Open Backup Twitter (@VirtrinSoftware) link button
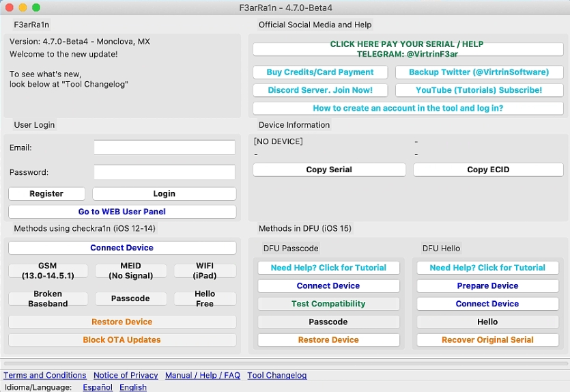Image resolution: width=570 pixels, height=392 pixels. 479,72
